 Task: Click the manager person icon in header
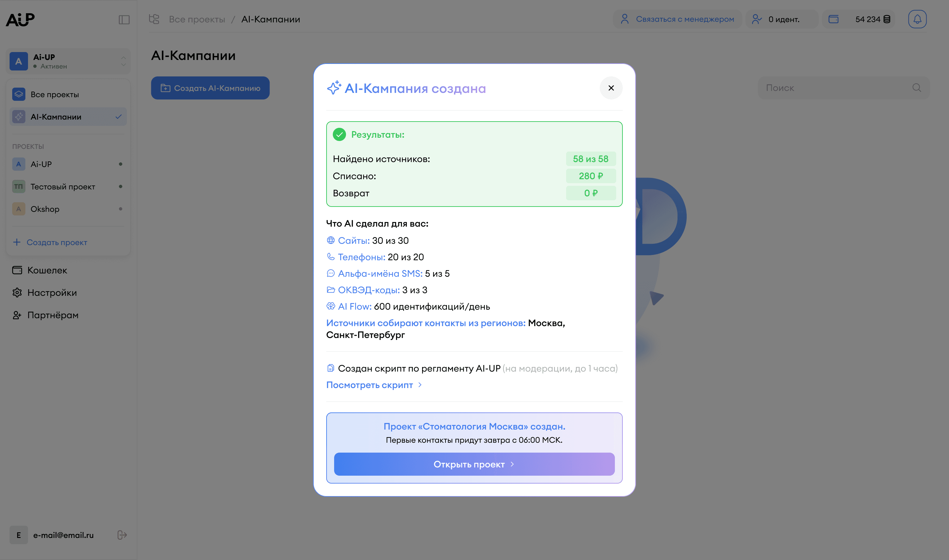(x=625, y=19)
